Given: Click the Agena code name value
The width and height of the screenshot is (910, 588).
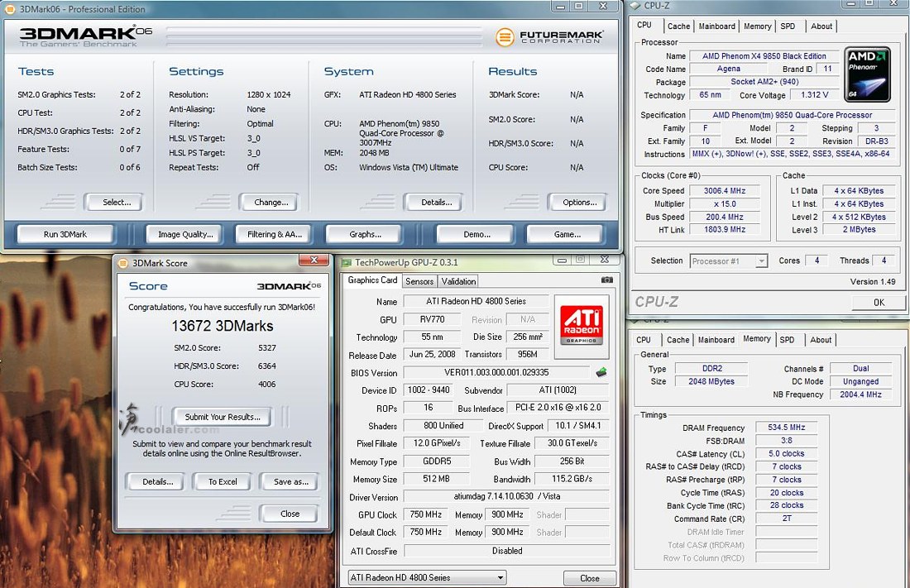Looking at the screenshot, I should tap(728, 69).
